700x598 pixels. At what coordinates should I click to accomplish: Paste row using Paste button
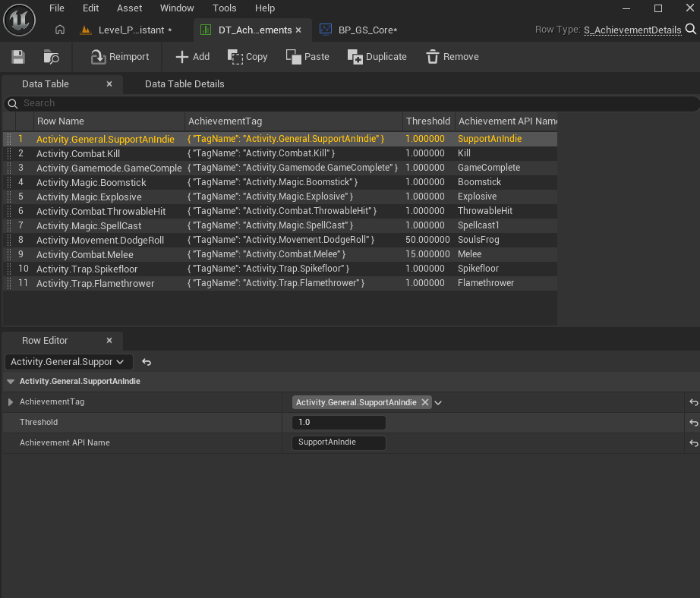click(307, 57)
